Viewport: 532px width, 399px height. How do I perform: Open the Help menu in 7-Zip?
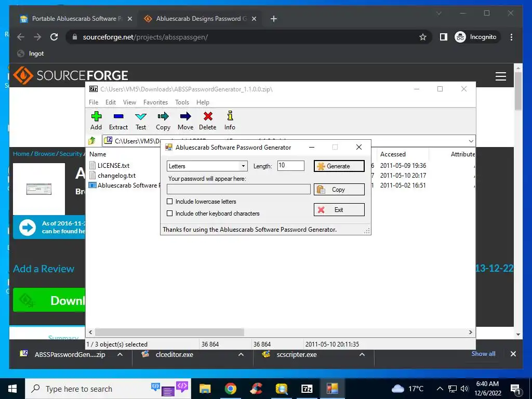pos(203,102)
